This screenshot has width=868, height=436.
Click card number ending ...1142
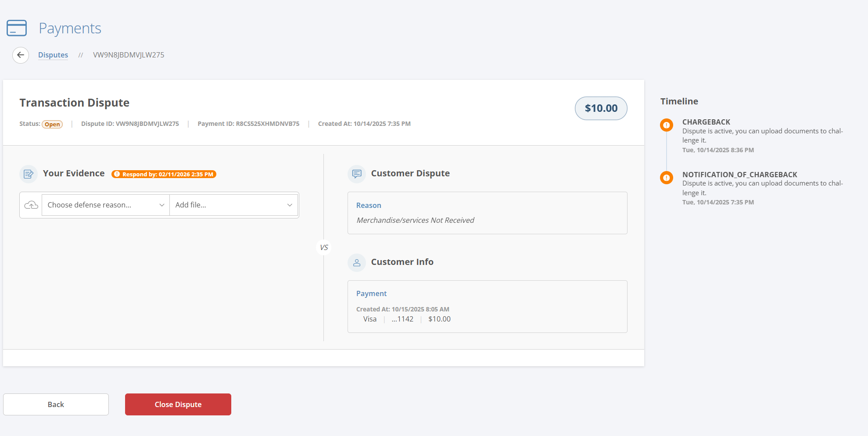click(x=402, y=319)
